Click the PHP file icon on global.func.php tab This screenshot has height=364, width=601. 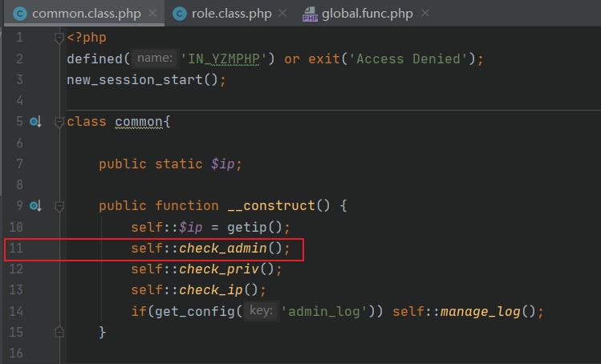coord(311,14)
